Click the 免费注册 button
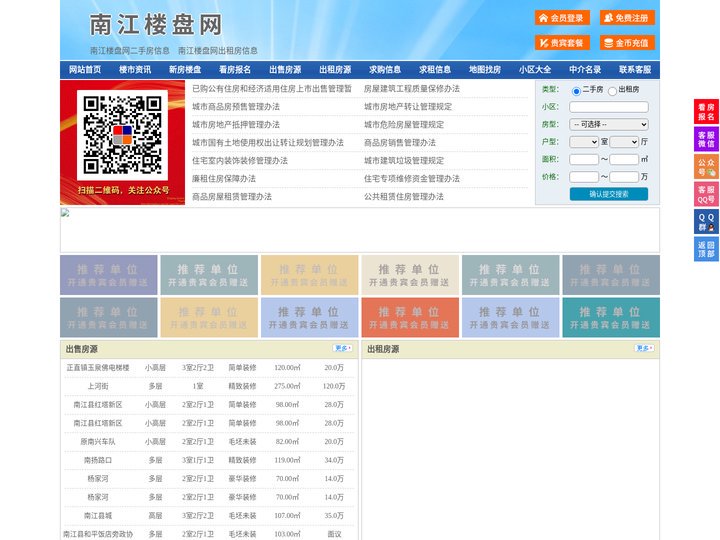Viewport: 720px width, 540px height. (x=627, y=18)
